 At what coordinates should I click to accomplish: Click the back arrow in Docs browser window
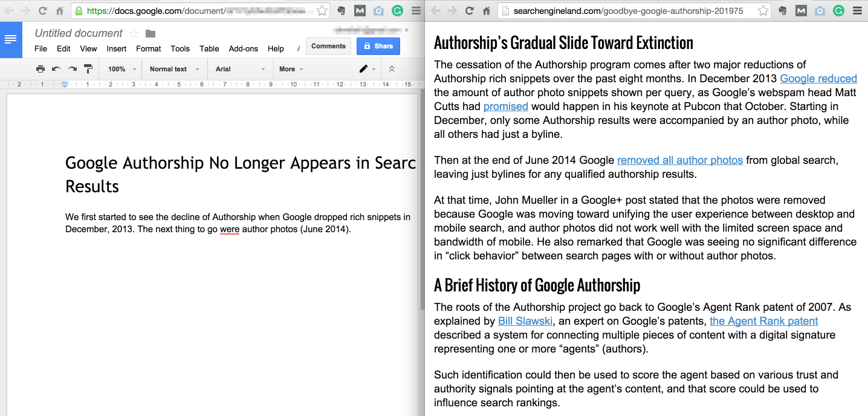pos(9,11)
